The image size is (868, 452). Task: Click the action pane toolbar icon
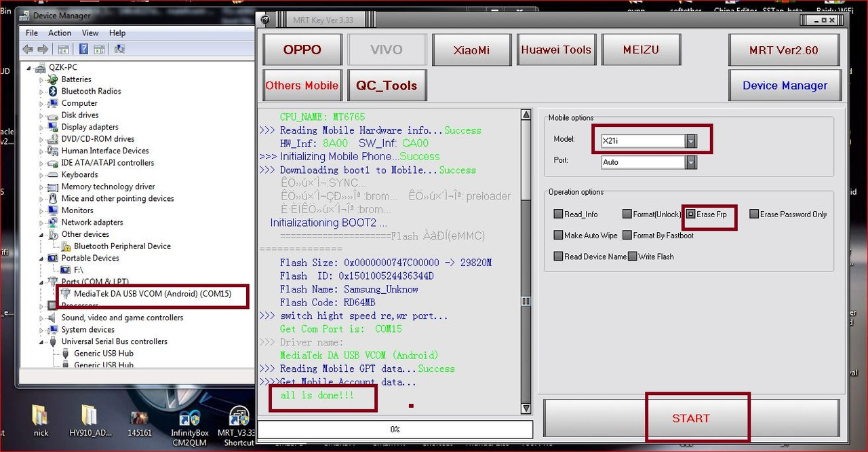pyautogui.click(x=99, y=49)
